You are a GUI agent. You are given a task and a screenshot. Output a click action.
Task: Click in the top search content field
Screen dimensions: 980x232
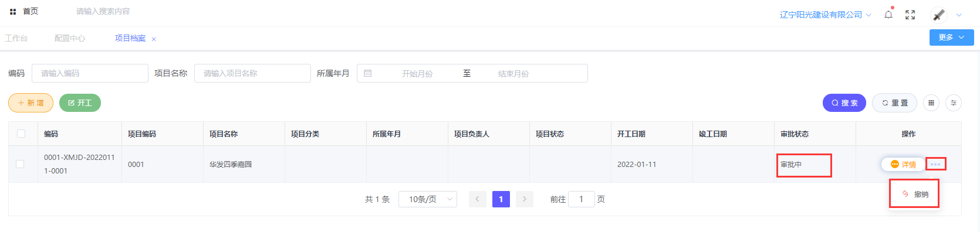point(103,11)
